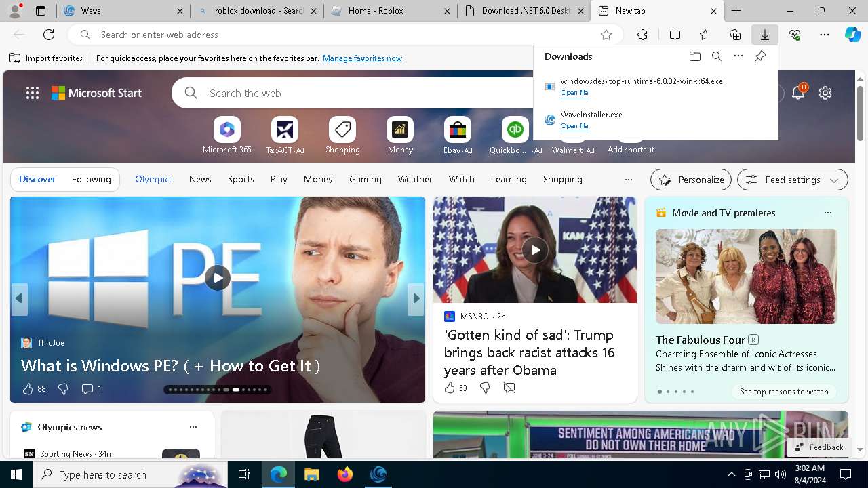Open a new tab with plus button
868x488 pixels.
pos(736,11)
